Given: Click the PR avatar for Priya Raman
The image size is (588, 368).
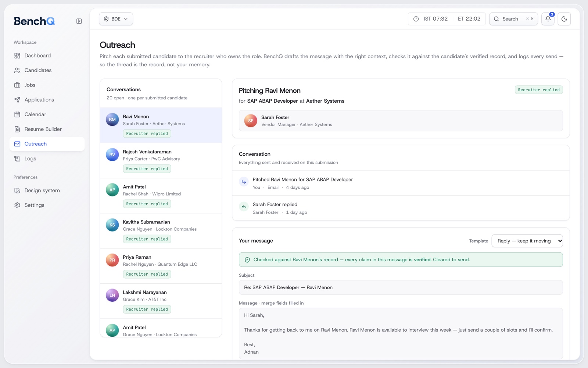Looking at the screenshot, I should click(112, 260).
